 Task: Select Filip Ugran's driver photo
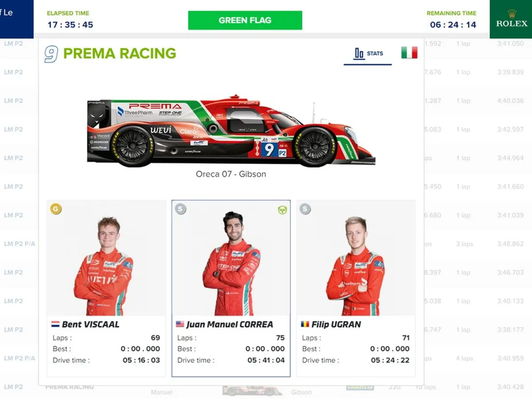[356, 258]
